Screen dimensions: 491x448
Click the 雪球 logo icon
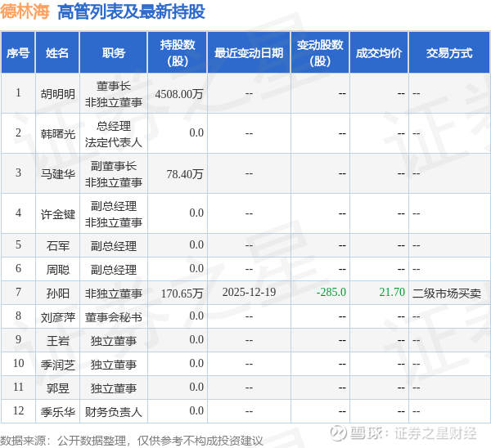tap(339, 433)
